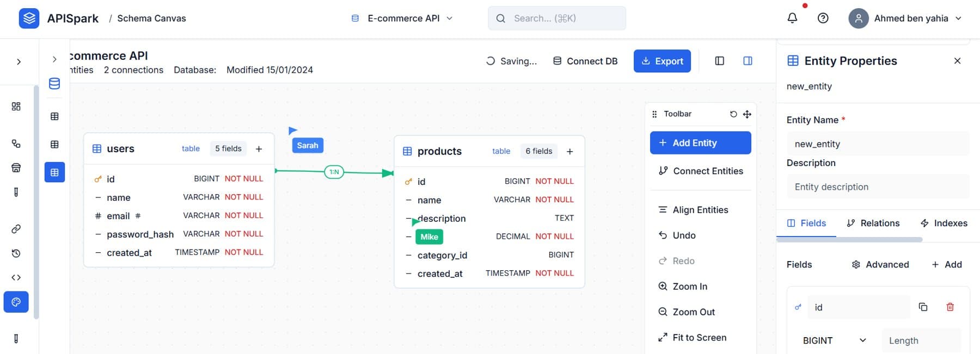Open the notifications bell
The height and width of the screenshot is (354, 980).
coord(792,18)
